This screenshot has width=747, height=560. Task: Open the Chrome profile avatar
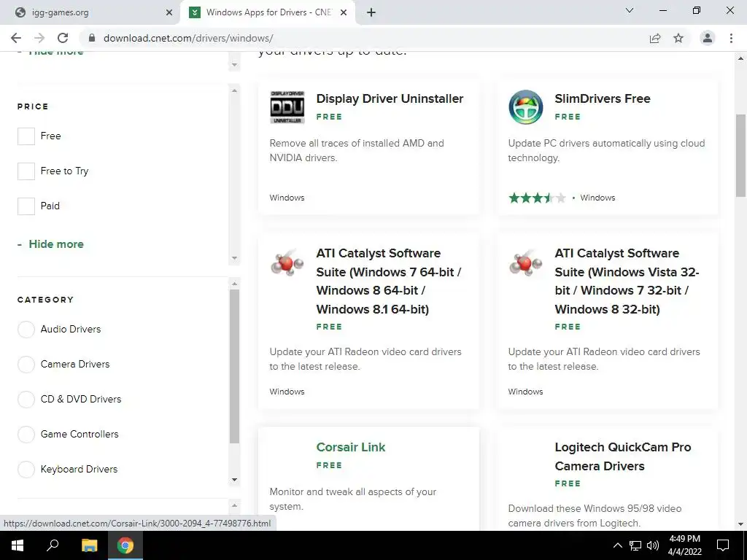[708, 38]
